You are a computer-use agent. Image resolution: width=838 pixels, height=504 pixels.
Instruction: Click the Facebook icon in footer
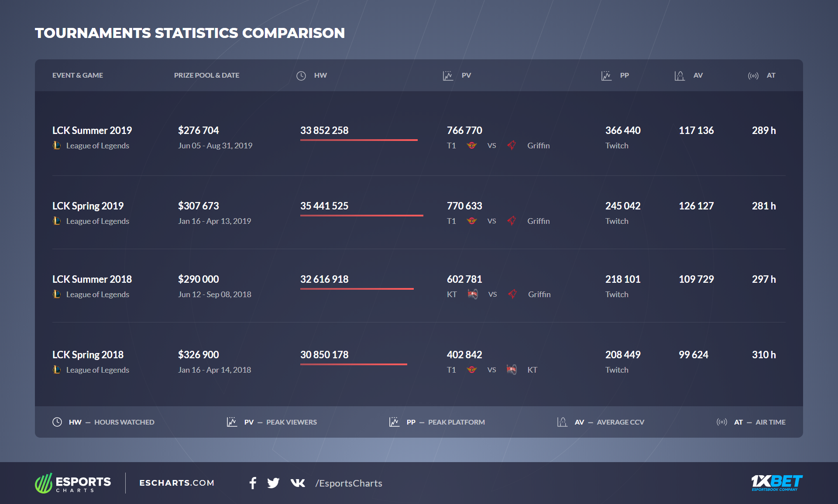coord(253,483)
